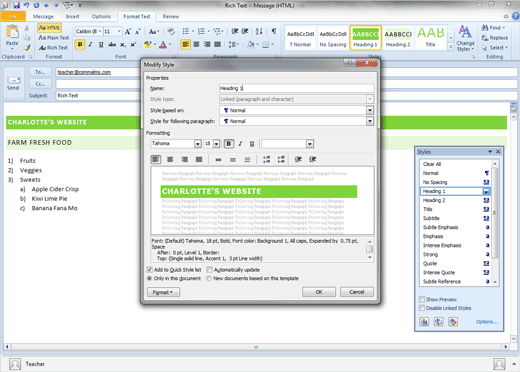
Task: Select Heading 2 in Quick Styles gallery
Action: (398, 38)
